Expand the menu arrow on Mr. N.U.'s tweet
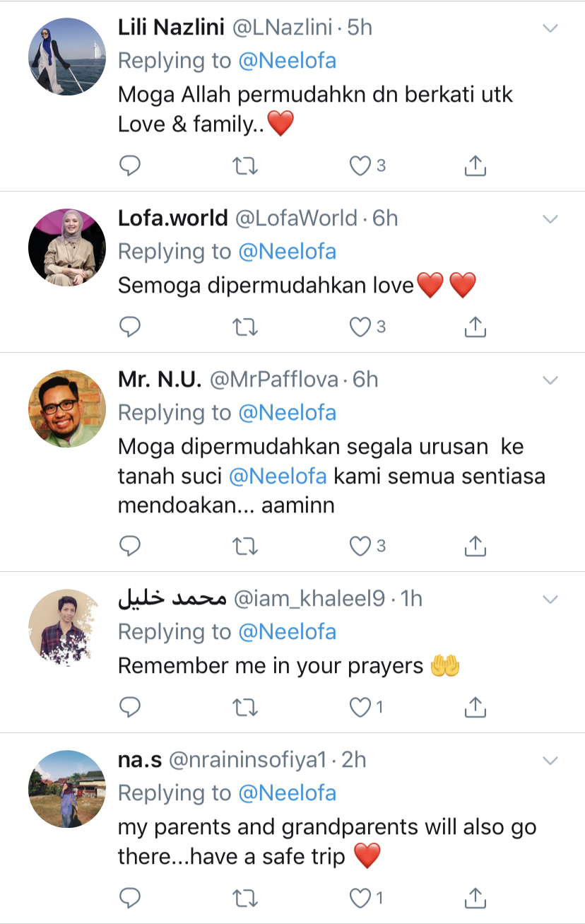 coord(550,380)
